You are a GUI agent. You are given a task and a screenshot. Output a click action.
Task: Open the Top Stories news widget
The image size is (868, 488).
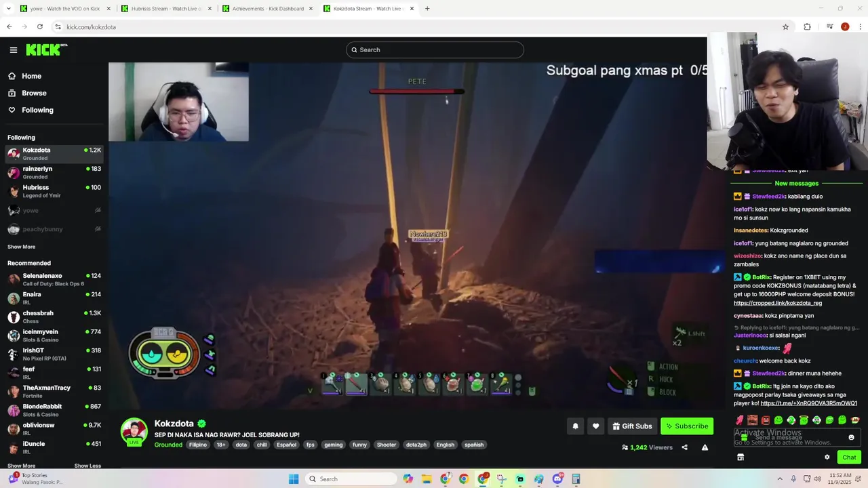pyautogui.click(x=35, y=479)
